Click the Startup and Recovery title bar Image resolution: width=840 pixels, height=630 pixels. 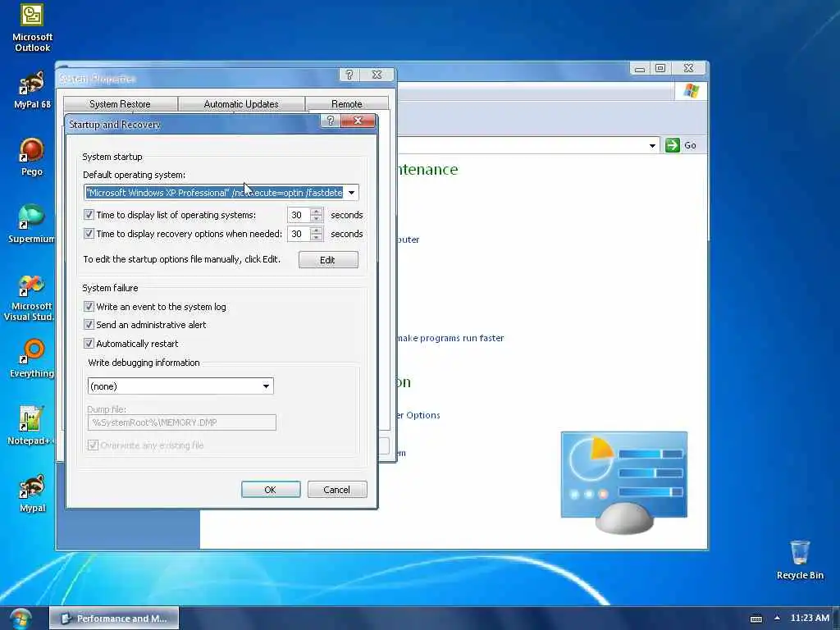tap(193, 125)
